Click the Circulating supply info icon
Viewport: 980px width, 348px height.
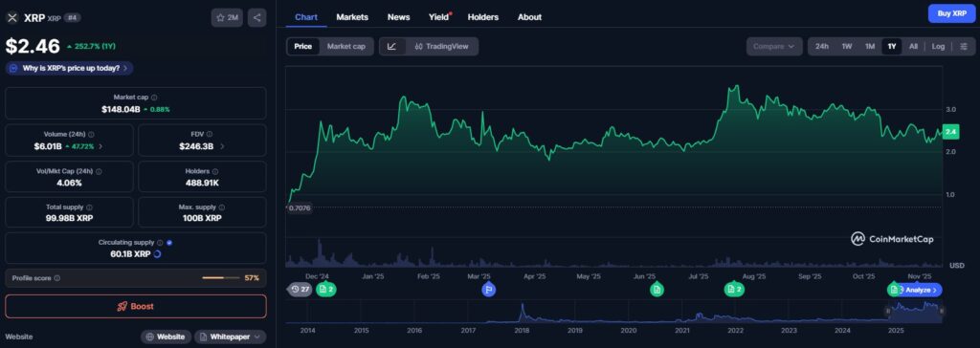point(160,243)
